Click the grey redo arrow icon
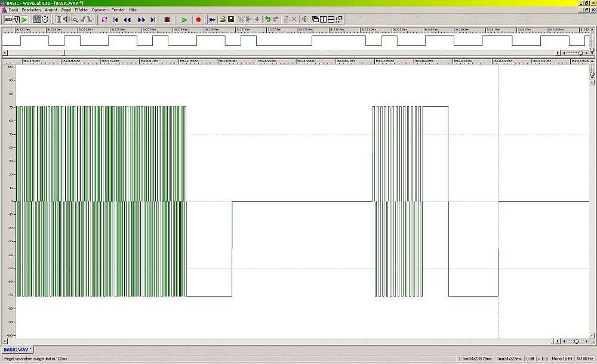 [276, 20]
